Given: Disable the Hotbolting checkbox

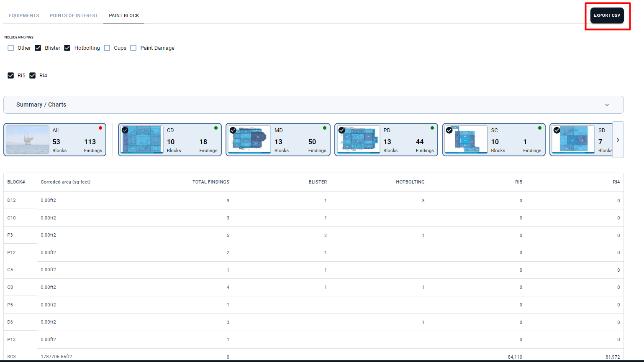Looking at the screenshot, I should tap(67, 48).
